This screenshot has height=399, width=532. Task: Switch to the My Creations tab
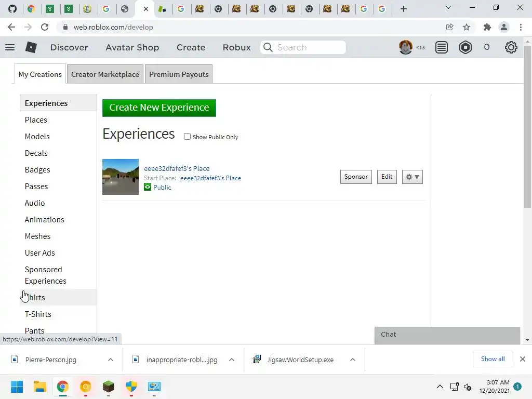click(x=40, y=74)
